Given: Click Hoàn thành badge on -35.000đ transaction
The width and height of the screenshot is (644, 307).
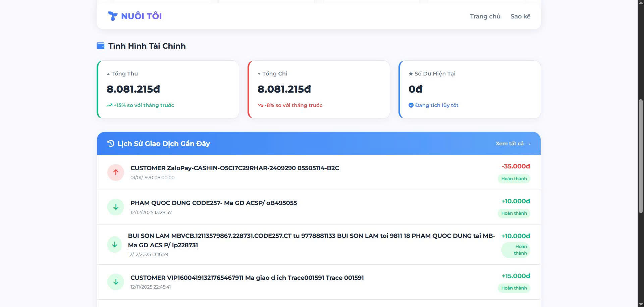Looking at the screenshot, I should pyautogui.click(x=514, y=178).
